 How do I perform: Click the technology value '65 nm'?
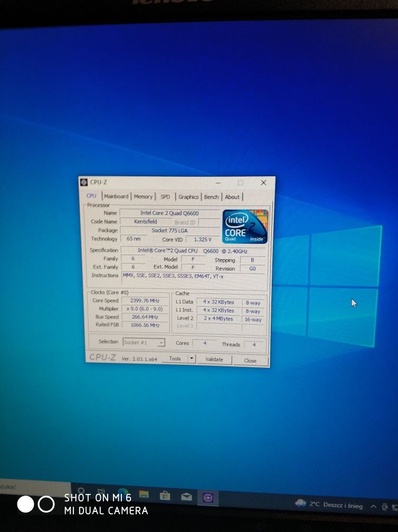(x=134, y=239)
